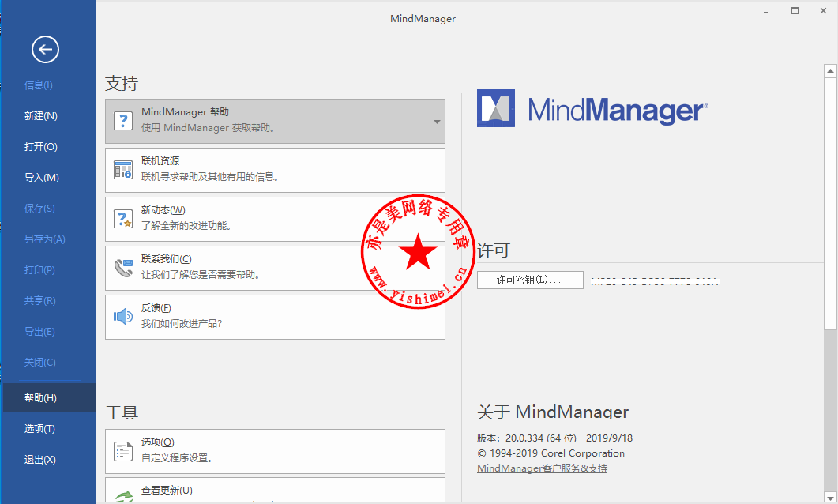The width and height of the screenshot is (838, 504).
Task: Maximize the MindManager window
Action: click(x=795, y=11)
